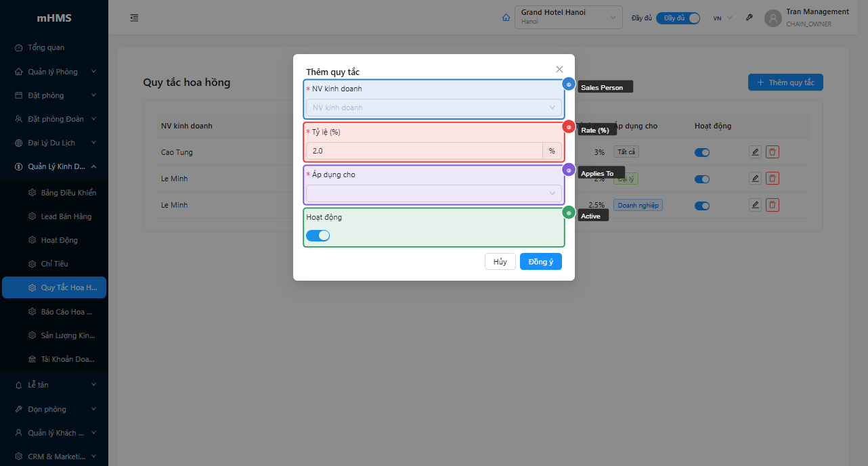Collapse the sidebar with the menu fold icon
The image size is (868, 466).
click(134, 18)
